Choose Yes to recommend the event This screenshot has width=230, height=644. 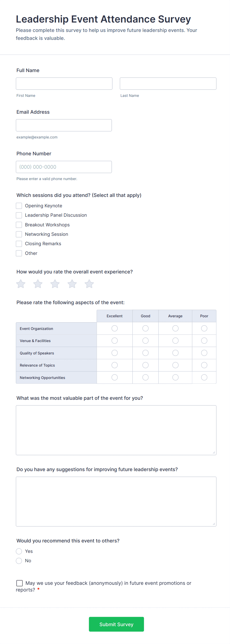pyautogui.click(x=19, y=551)
